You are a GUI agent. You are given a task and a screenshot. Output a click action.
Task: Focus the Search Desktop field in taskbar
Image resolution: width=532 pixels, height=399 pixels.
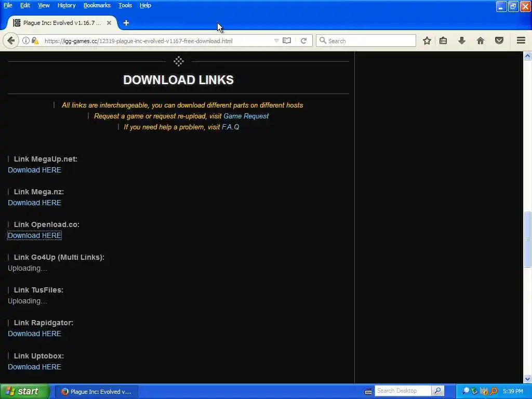403,391
